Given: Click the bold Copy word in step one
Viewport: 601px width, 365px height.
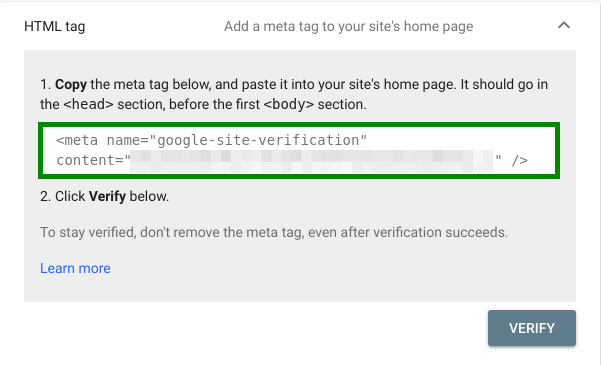Looking at the screenshot, I should click(71, 84).
